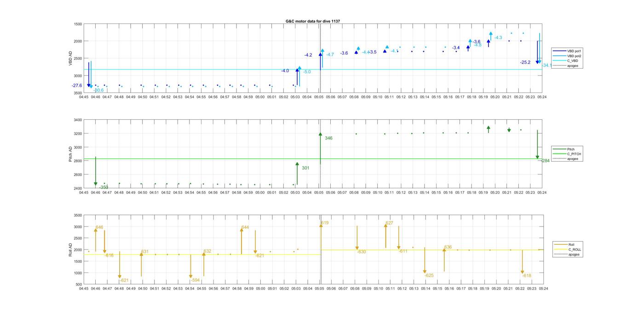Select the title "G&C motor data for dive 1137"
The image size is (644, 319).
[313, 21]
